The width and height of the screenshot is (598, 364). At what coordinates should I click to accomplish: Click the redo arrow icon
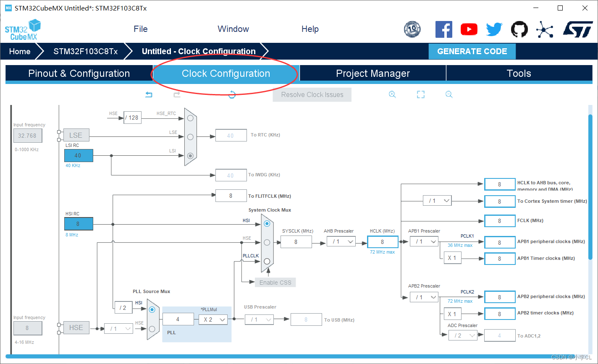tap(177, 94)
